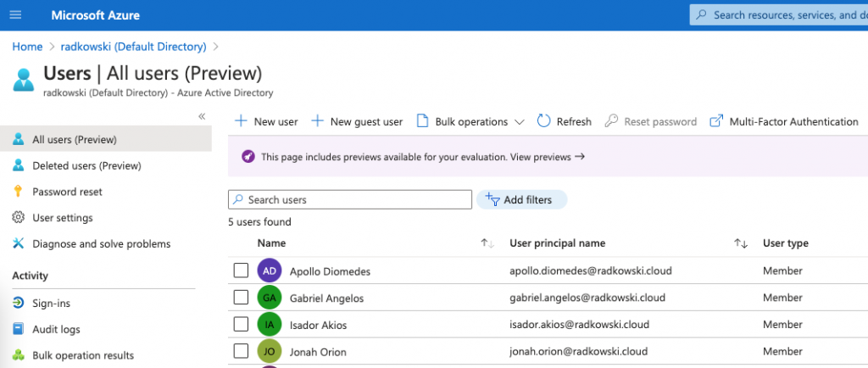868x368 pixels.
Task: Click gabriel.angelos@radkowski.cloud cell
Action: 587,298
